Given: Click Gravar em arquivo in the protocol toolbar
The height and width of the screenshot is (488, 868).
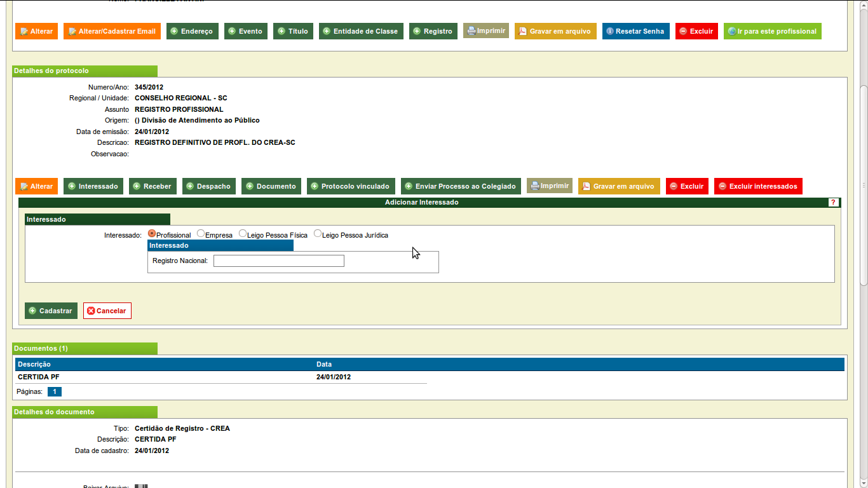Looking at the screenshot, I should coord(619,186).
